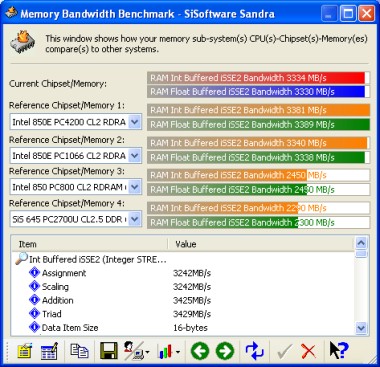Click the copy pages toolbar icon

(x=79, y=351)
